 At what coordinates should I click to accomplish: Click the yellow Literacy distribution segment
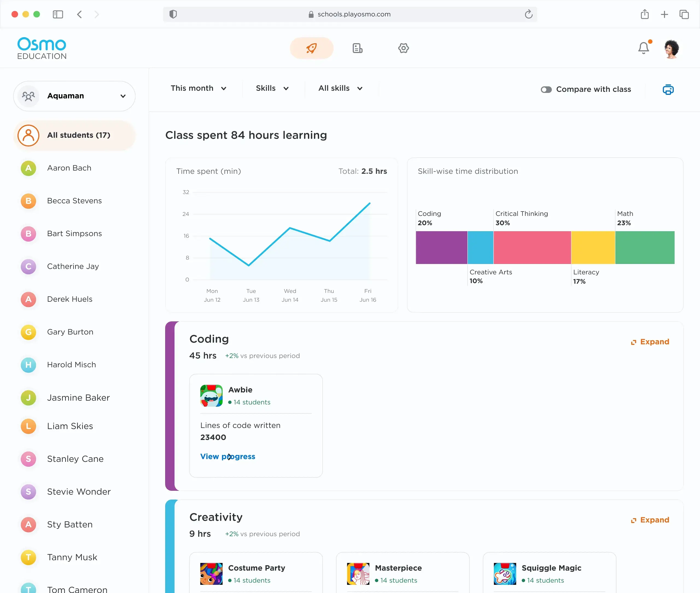593,247
